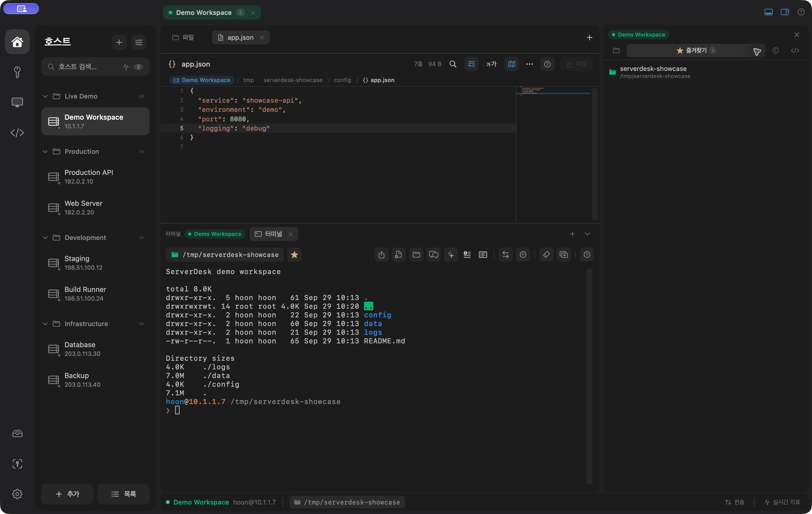Open the key management icon in the left rail
The width and height of the screenshot is (812, 514).
click(x=17, y=72)
